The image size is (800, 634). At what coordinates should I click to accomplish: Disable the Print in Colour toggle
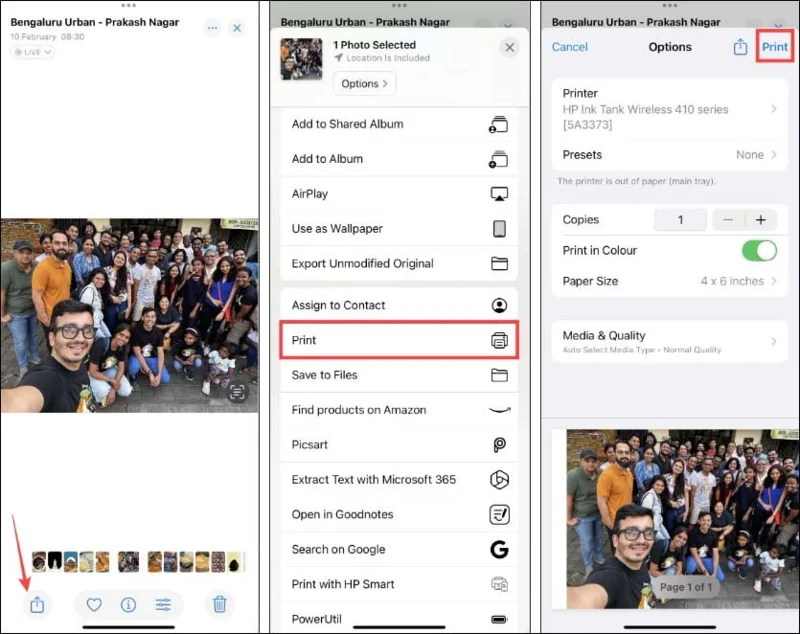click(x=759, y=250)
